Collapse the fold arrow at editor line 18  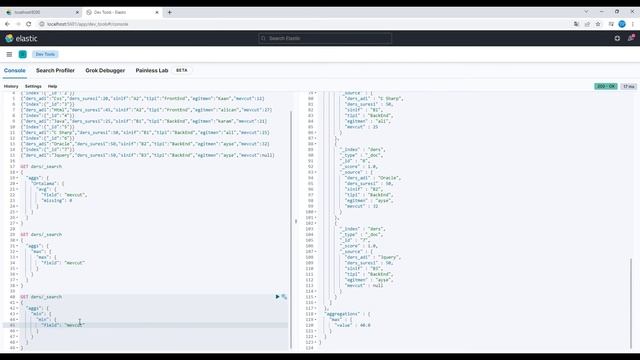point(17,172)
